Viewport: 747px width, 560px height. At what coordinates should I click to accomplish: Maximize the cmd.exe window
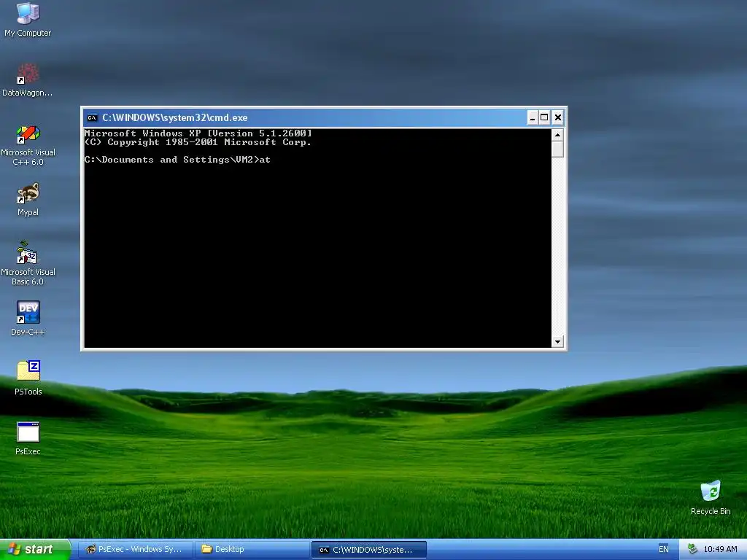pos(544,117)
